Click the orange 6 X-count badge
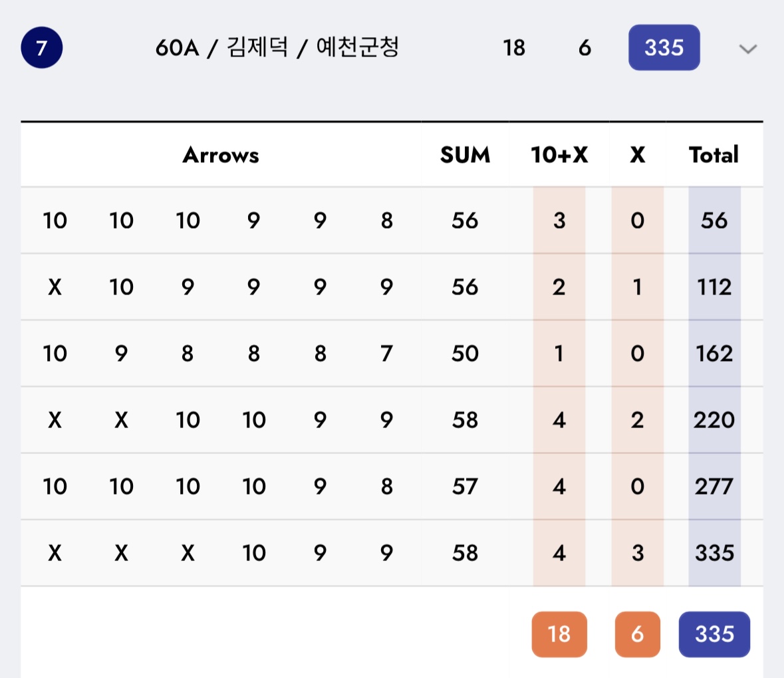The height and width of the screenshot is (678, 784). click(637, 634)
